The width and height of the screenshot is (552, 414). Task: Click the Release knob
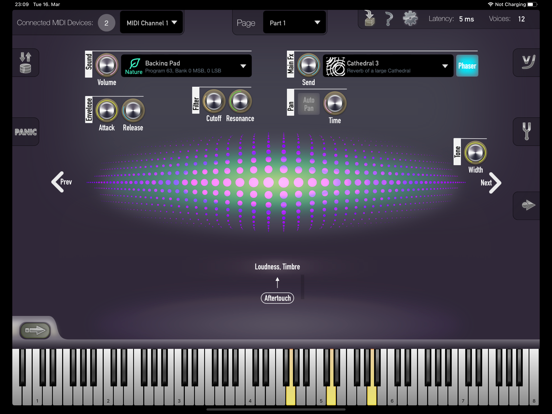coord(133,111)
